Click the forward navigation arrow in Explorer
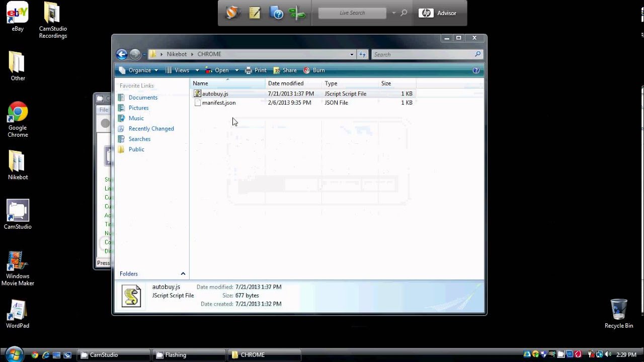 135,54
